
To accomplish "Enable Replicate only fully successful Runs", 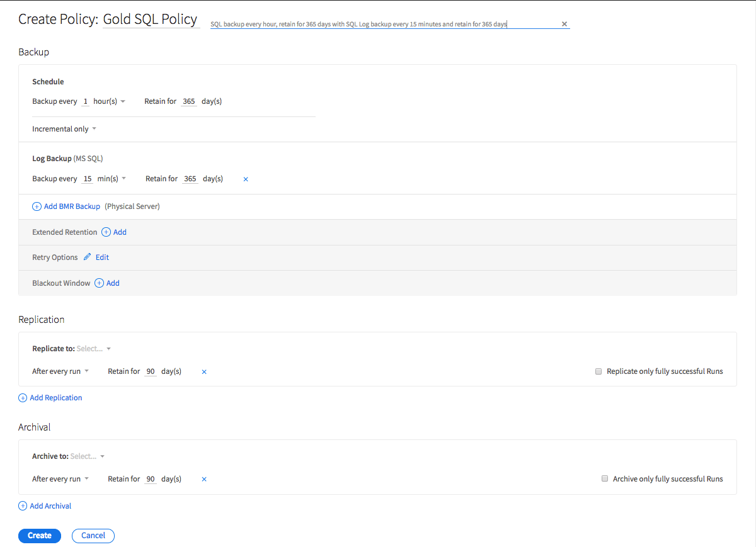I will [x=598, y=371].
